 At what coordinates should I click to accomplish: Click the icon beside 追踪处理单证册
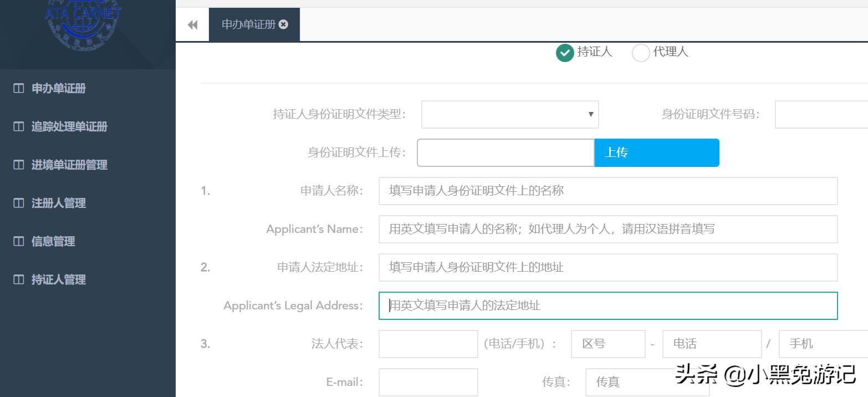click(x=18, y=126)
